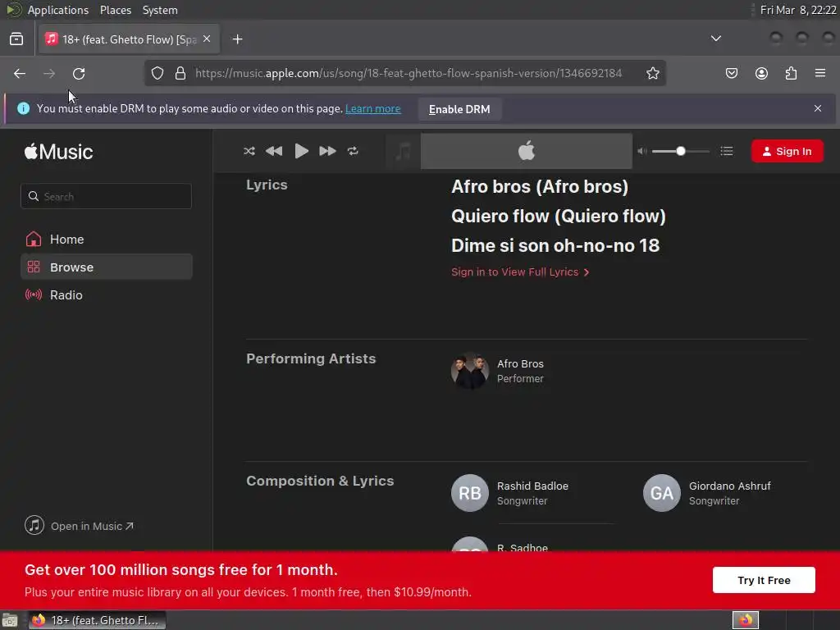Screen dimensions: 840x630
Task: Open tracking protection shield icon
Action: coord(157,73)
